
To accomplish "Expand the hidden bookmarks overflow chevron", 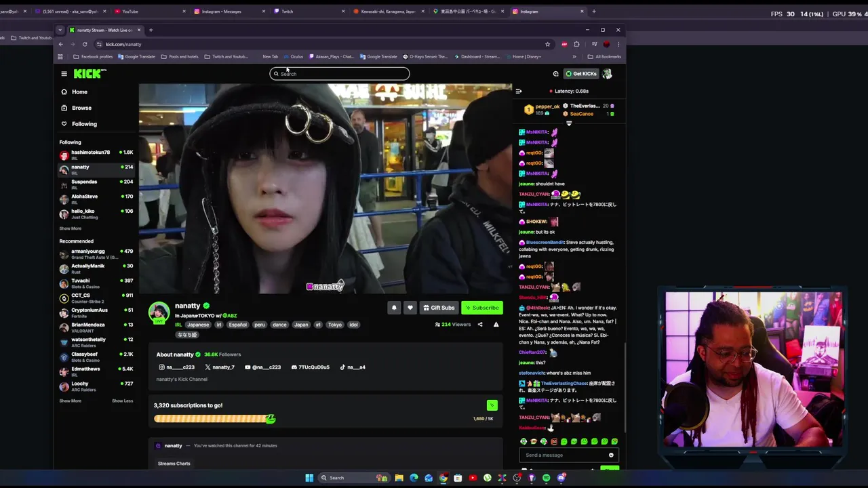I will [574, 57].
